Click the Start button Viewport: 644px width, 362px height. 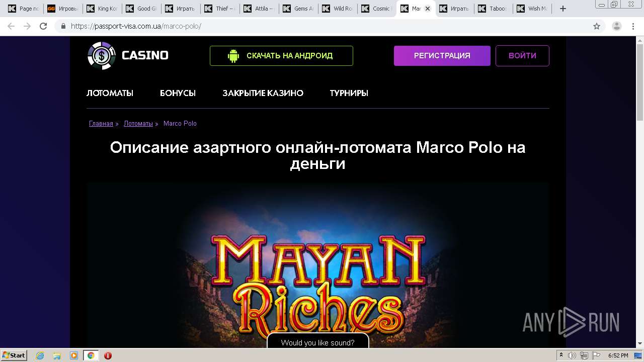14,355
